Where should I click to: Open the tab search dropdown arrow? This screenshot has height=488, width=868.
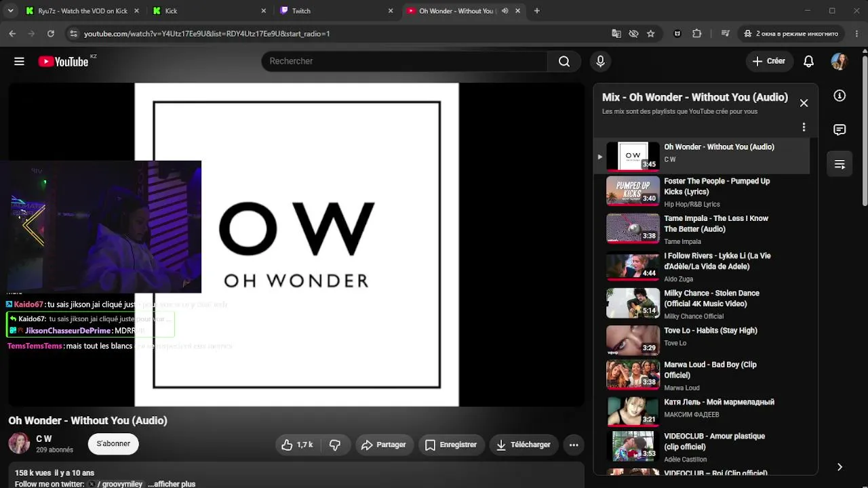pos(10,11)
